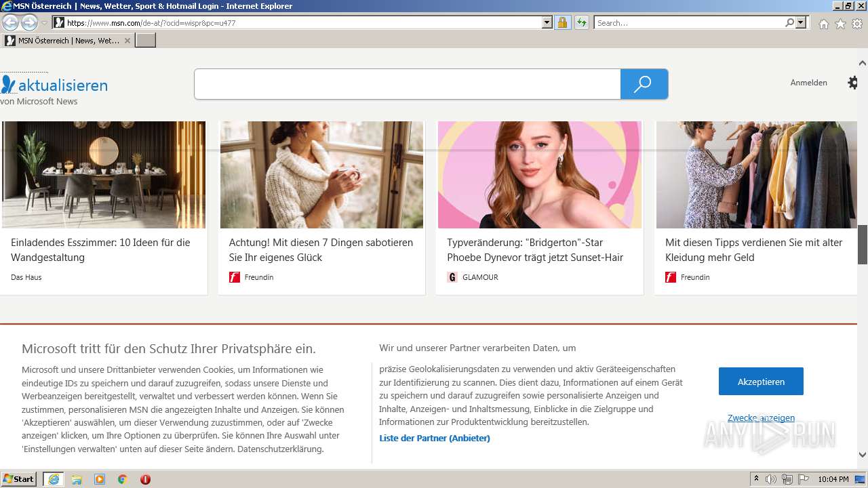Click the refresh page icon
868x488 pixels.
[582, 22]
